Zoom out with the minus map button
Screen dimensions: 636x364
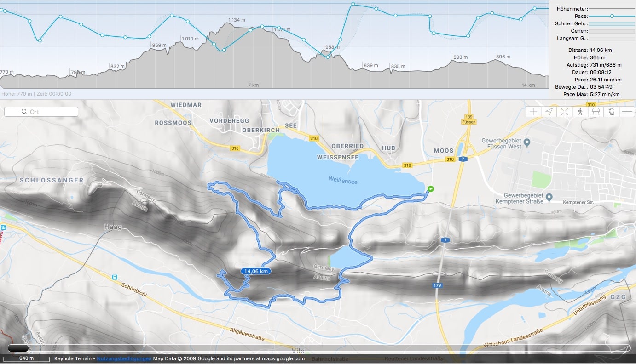coord(627,112)
